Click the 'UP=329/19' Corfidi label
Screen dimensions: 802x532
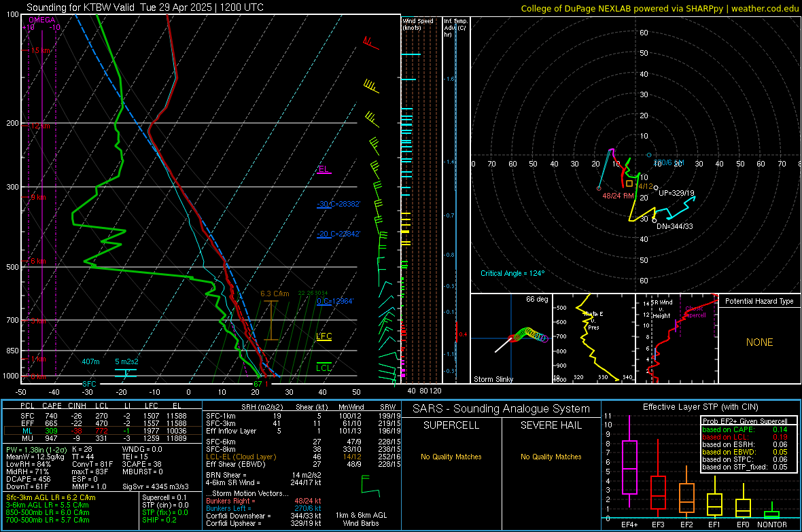tap(676, 194)
